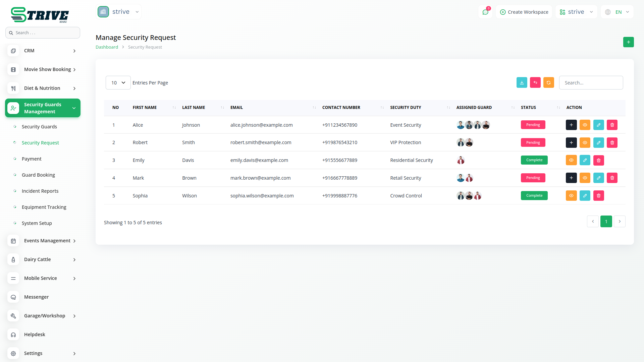Click the Pending status badge for Alice

pos(533,125)
